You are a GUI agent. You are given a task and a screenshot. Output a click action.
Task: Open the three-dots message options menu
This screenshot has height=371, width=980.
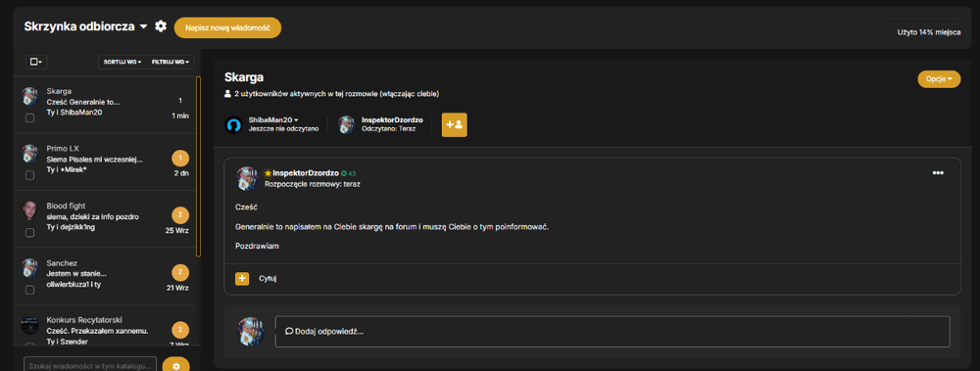click(x=938, y=173)
